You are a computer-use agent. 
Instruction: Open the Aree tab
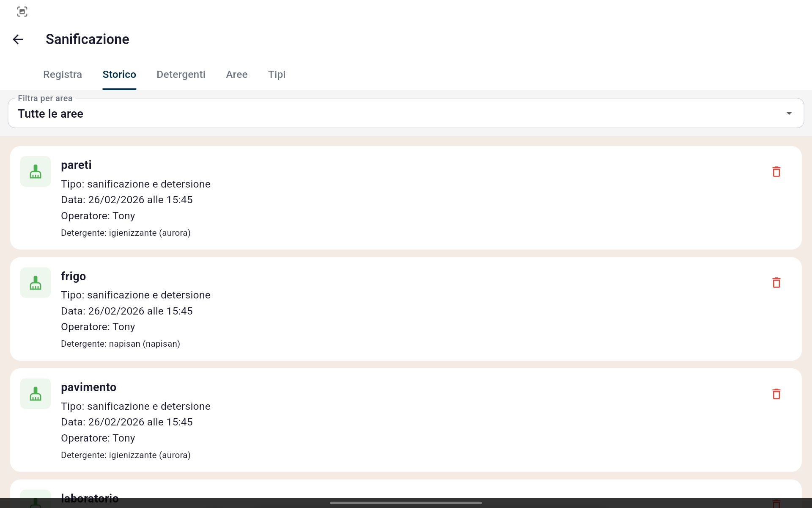click(x=237, y=75)
